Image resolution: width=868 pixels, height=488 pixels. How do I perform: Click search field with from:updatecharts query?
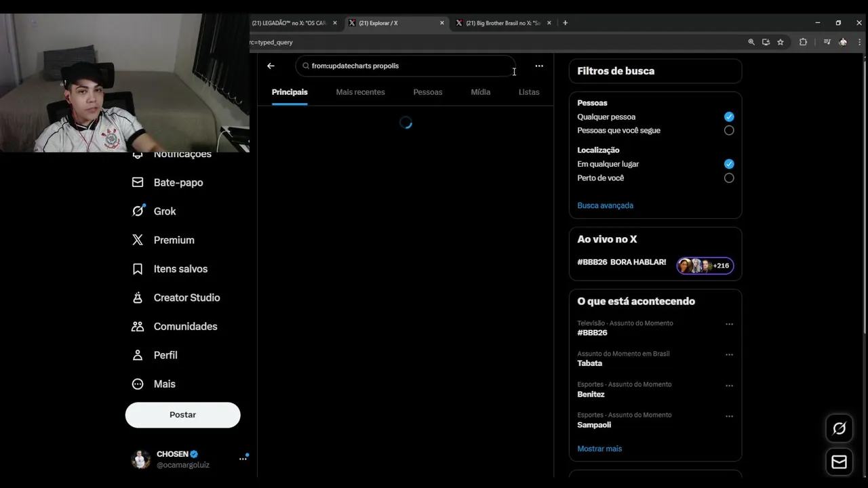406,66
